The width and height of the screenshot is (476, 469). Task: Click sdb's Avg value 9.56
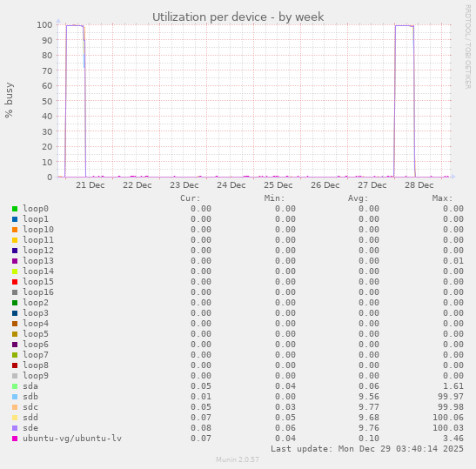point(369,397)
